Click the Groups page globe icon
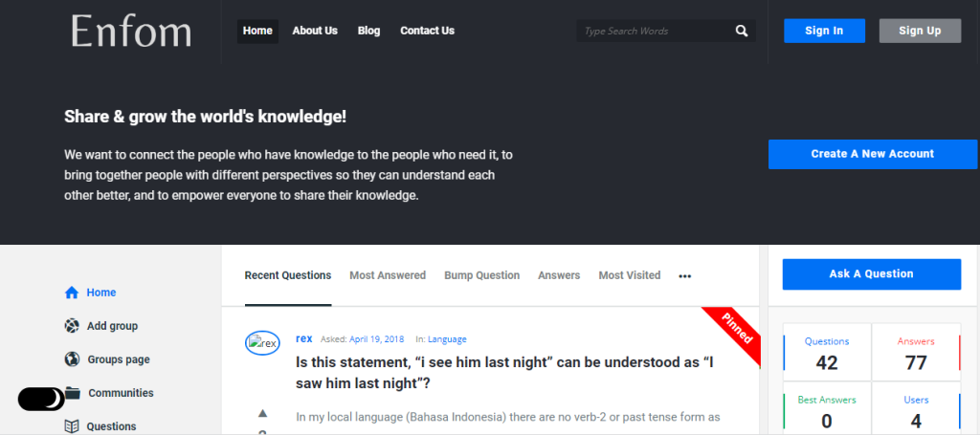The width and height of the screenshot is (980, 435). 72,359
